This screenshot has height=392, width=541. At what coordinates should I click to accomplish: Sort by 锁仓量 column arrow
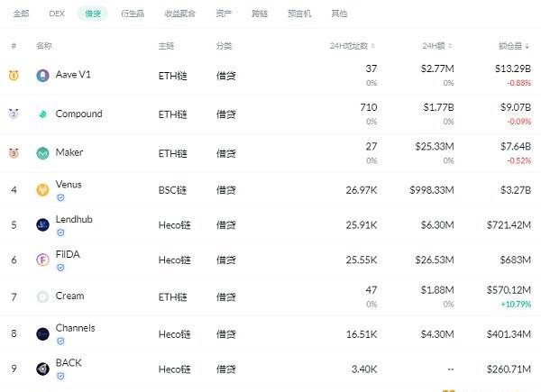(x=527, y=46)
